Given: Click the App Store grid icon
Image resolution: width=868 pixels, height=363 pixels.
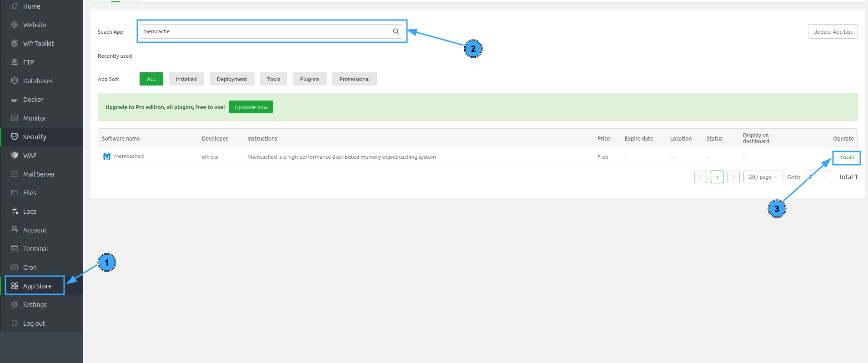Looking at the screenshot, I should 15,286.
